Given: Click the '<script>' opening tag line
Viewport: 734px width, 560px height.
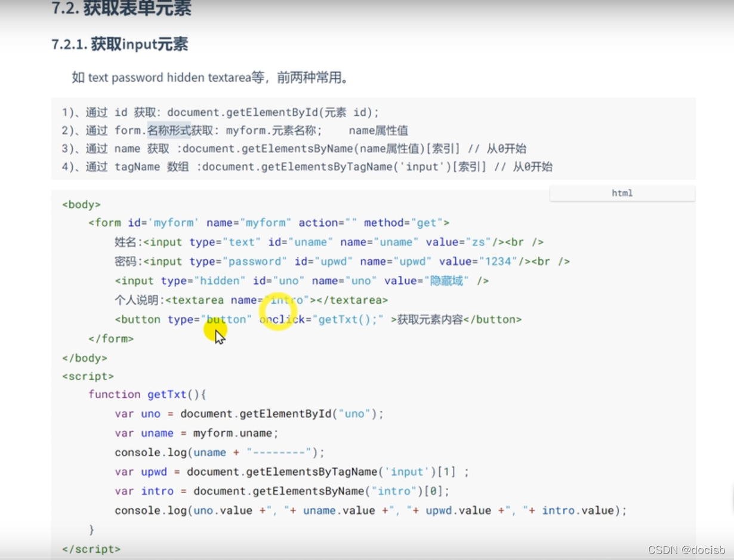Looking at the screenshot, I should point(88,377).
